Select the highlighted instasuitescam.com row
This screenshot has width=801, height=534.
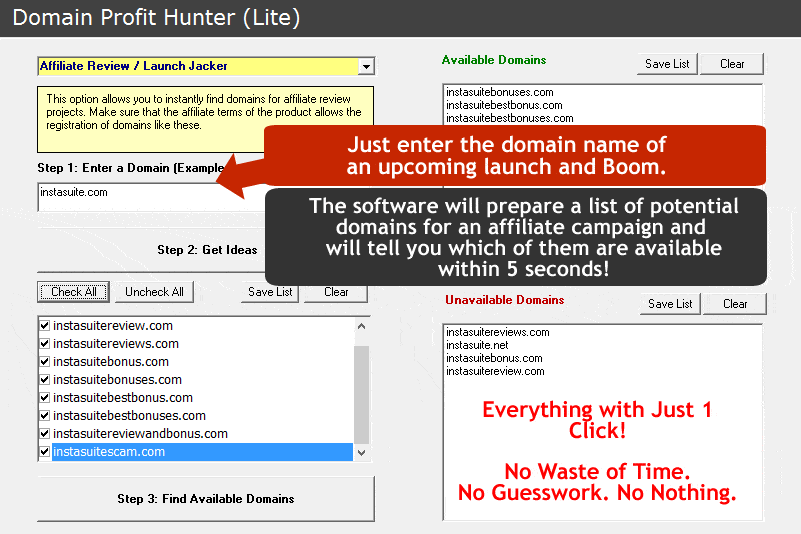[x=202, y=452]
